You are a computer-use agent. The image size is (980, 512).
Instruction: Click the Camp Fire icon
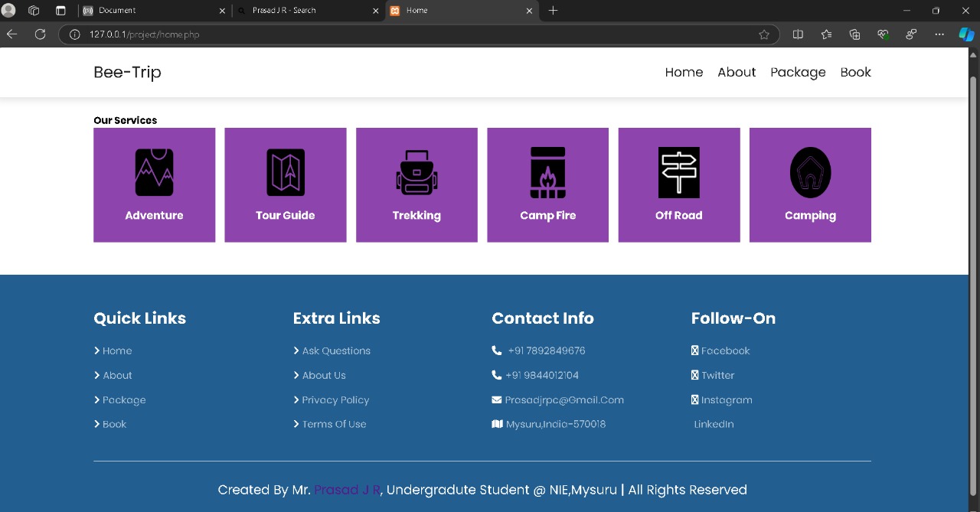pyautogui.click(x=547, y=172)
